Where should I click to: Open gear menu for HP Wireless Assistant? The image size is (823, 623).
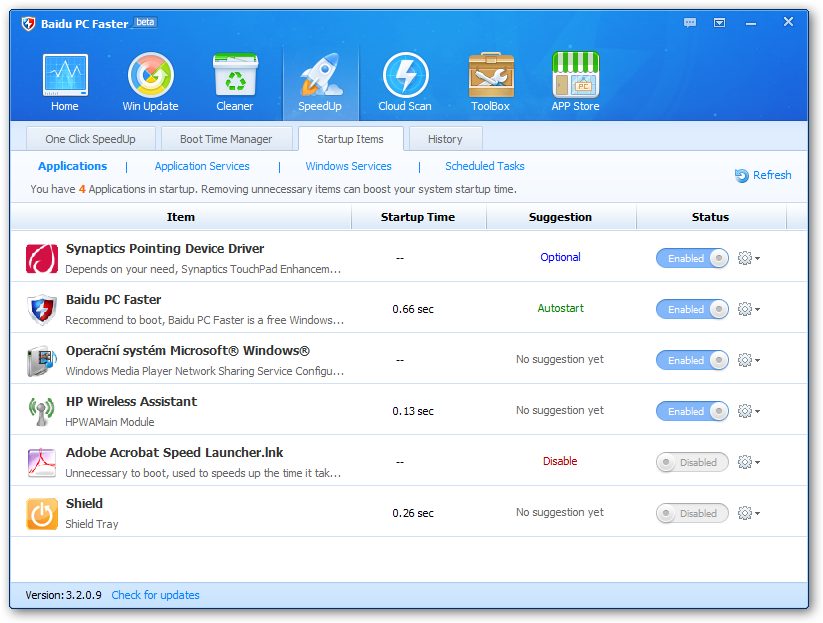(x=749, y=411)
